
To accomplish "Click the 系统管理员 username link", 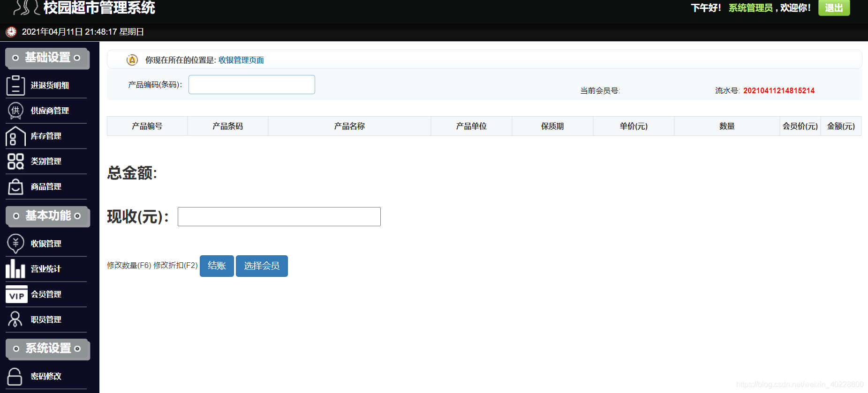I will pyautogui.click(x=750, y=8).
